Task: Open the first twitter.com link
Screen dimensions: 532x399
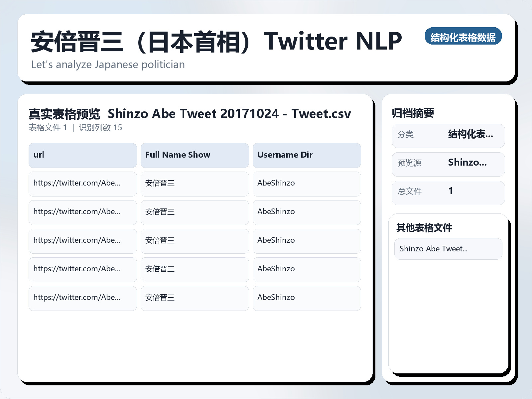Action: [82, 184]
